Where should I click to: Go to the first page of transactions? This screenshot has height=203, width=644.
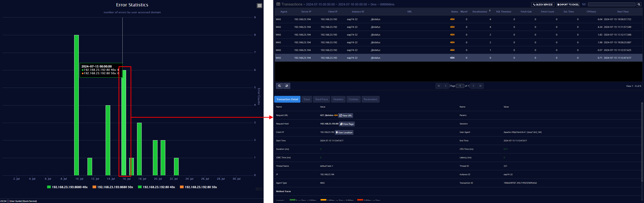(x=439, y=86)
